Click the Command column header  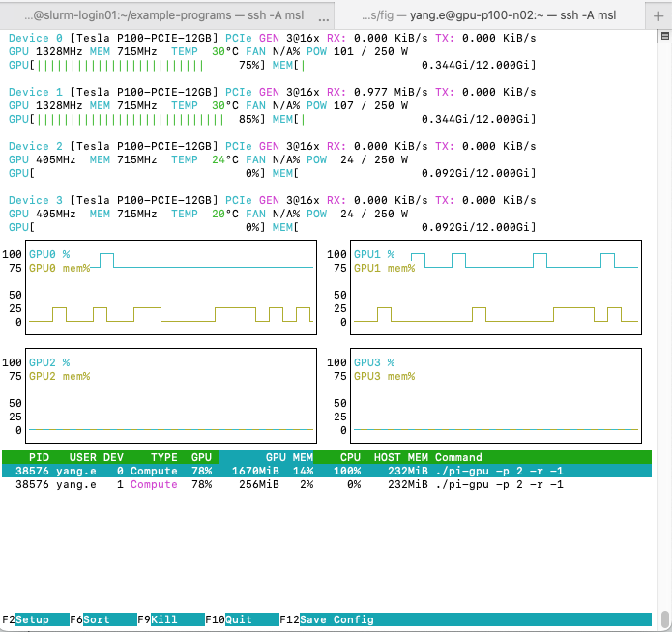pos(458,457)
